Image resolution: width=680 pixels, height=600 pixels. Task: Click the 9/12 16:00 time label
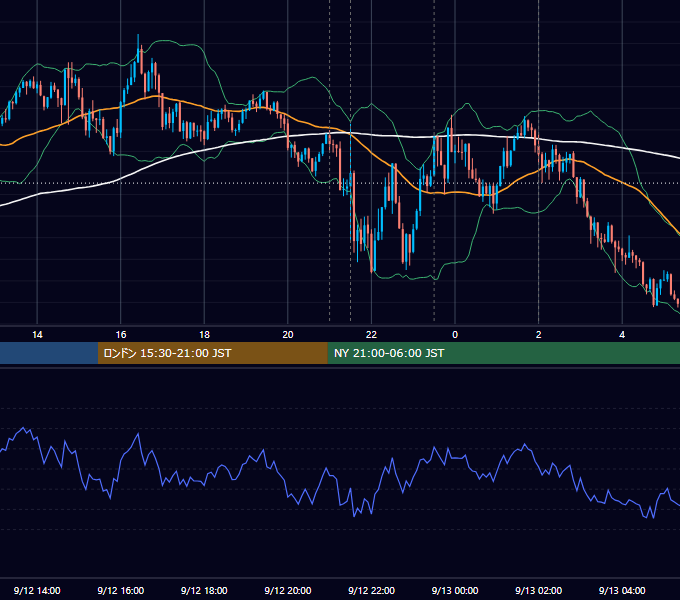pos(121,590)
